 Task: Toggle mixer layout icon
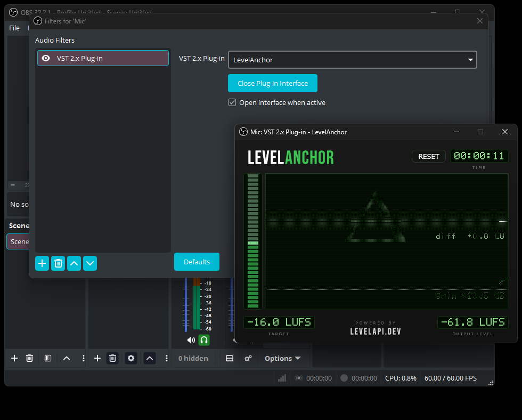coord(230,358)
